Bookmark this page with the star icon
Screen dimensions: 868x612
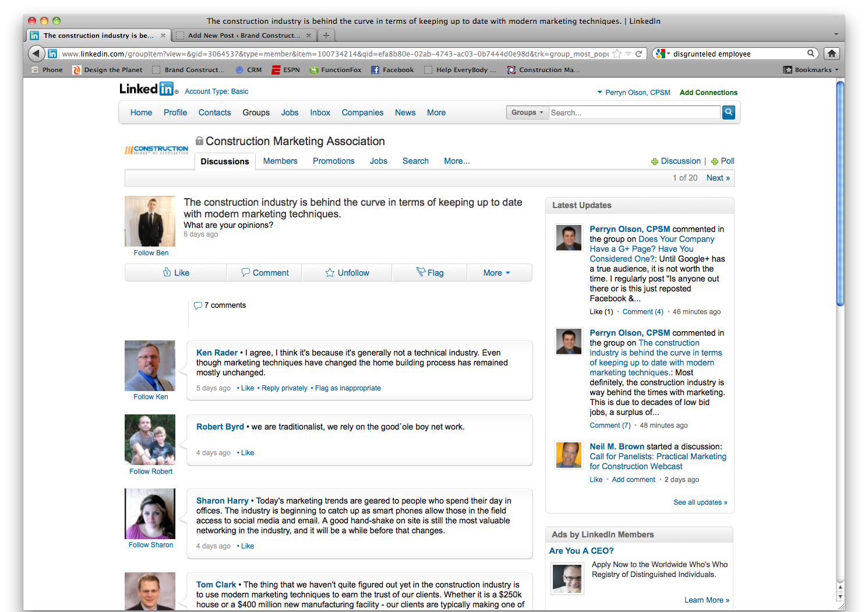tap(617, 54)
